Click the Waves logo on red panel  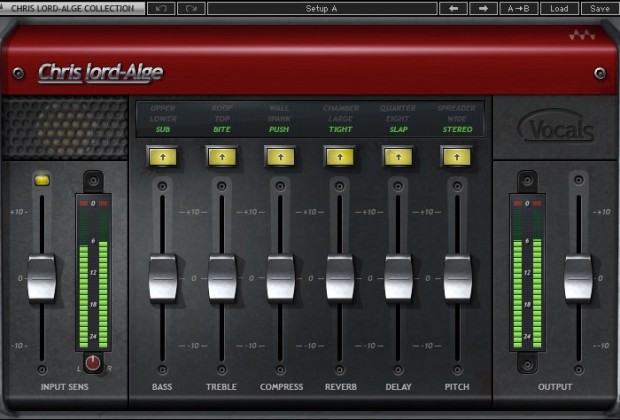582,35
